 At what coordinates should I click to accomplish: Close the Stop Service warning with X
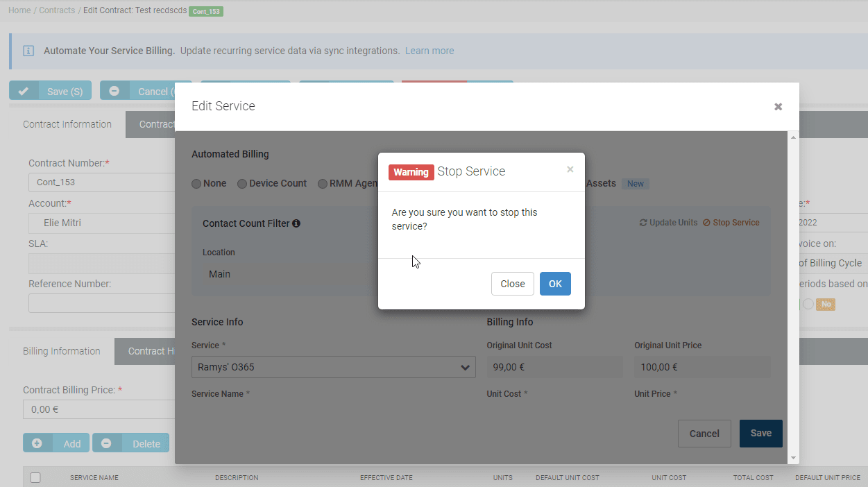point(570,169)
